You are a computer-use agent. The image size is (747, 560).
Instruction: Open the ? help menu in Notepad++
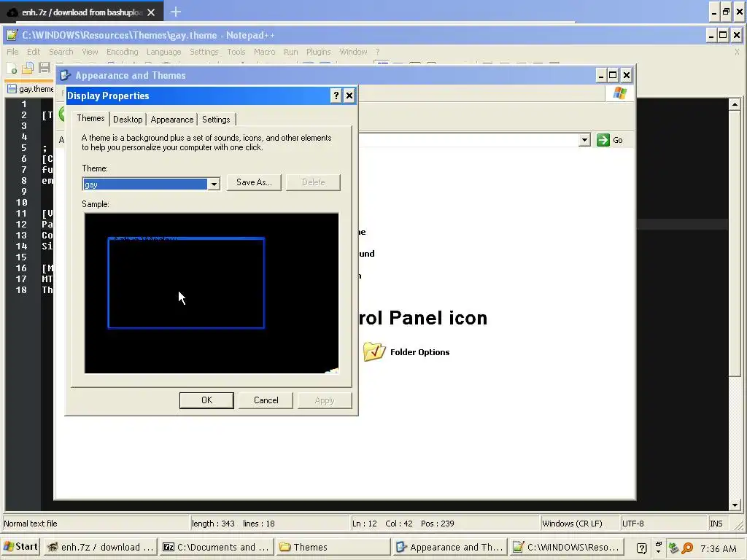378,52
